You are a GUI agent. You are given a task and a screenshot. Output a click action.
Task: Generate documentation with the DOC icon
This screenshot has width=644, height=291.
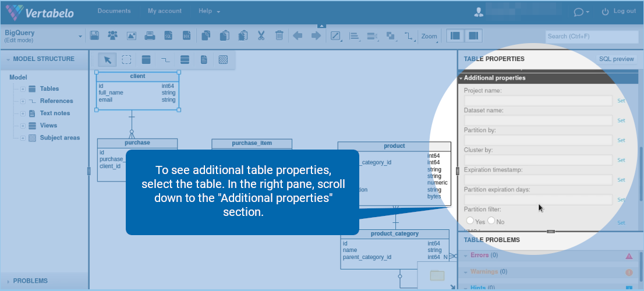pos(186,36)
